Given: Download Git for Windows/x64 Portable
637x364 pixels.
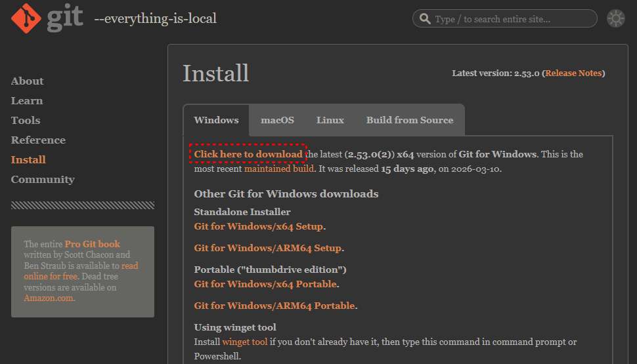Looking at the screenshot, I should [x=265, y=284].
